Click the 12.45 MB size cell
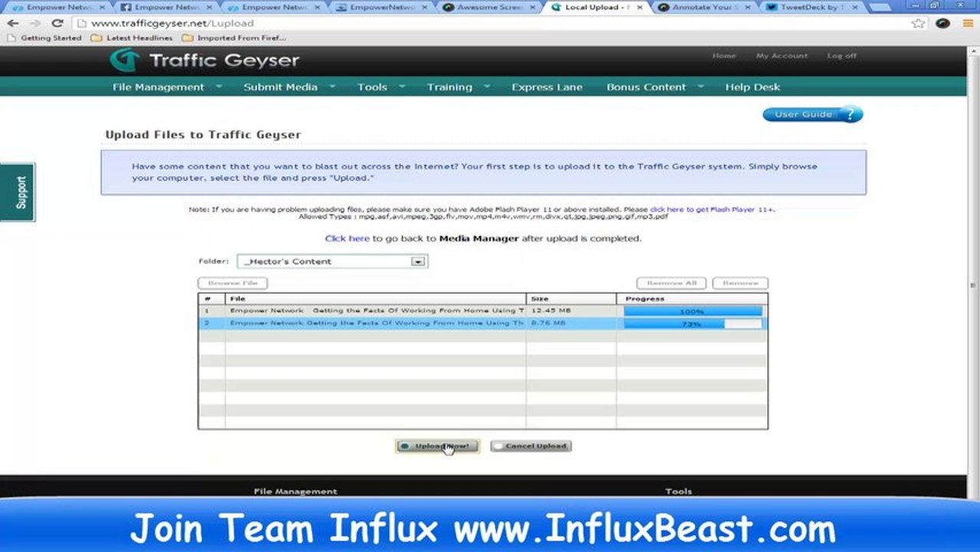Screen dimensions: 980x552 click(x=570, y=311)
